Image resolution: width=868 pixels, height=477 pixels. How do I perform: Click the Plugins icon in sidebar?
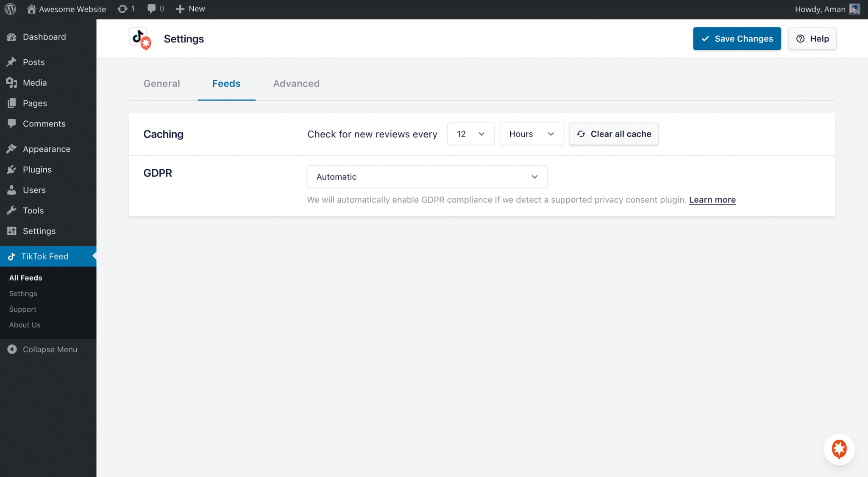[x=11, y=170]
